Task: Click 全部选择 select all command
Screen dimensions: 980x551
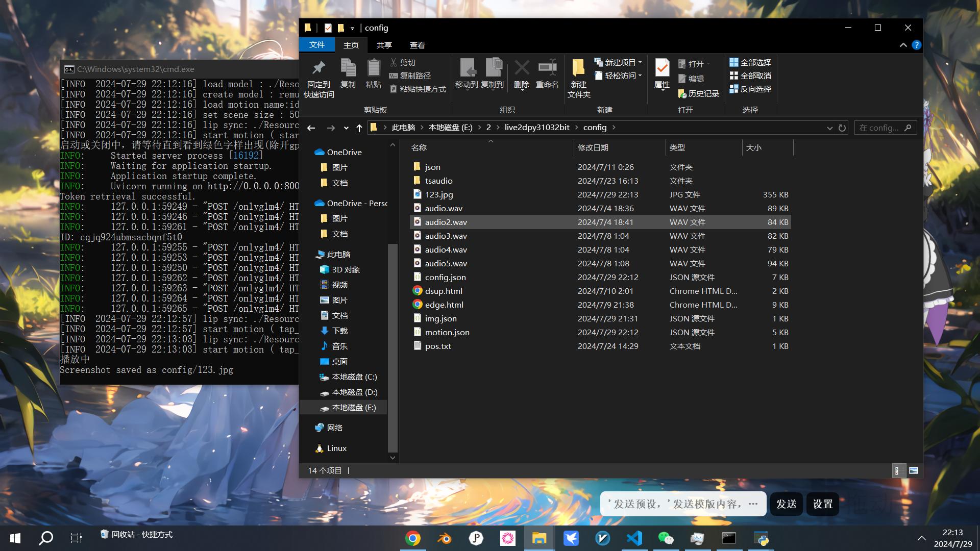Action: pyautogui.click(x=750, y=62)
